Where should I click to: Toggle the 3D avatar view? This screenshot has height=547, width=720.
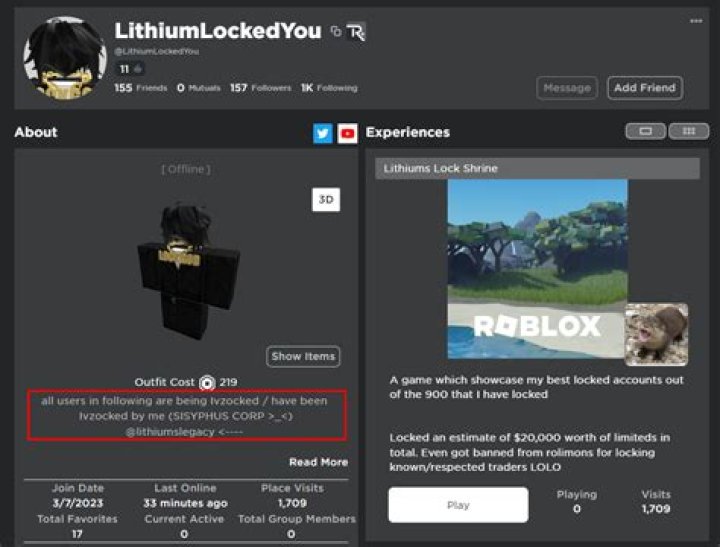point(325,200)
